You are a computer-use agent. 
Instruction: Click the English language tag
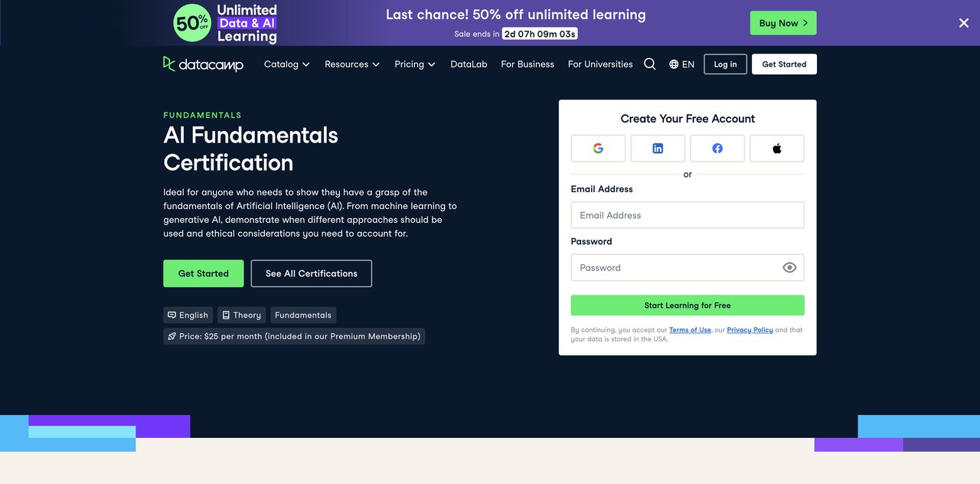point(188,315)
